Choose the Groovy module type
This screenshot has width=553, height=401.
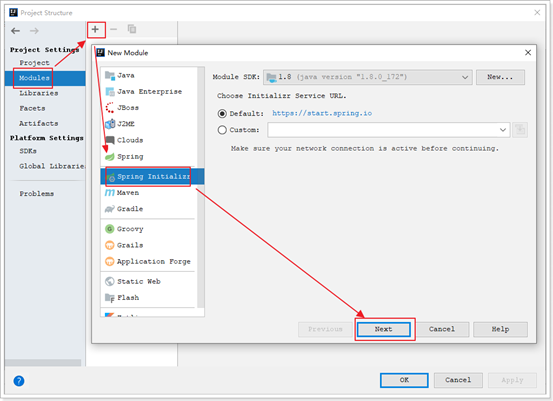coord(124,229)
